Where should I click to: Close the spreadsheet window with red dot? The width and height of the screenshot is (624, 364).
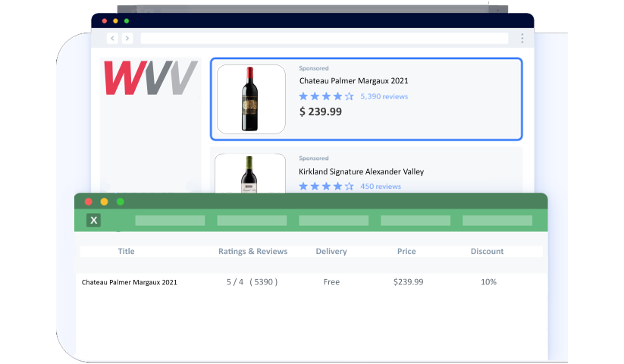point(89,202)
